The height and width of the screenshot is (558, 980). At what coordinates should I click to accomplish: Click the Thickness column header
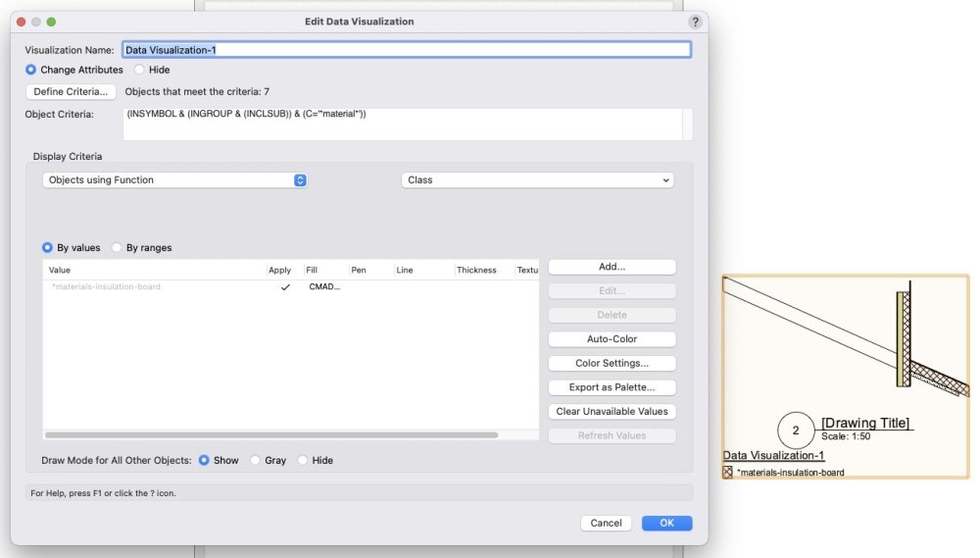tap(476, 270)
